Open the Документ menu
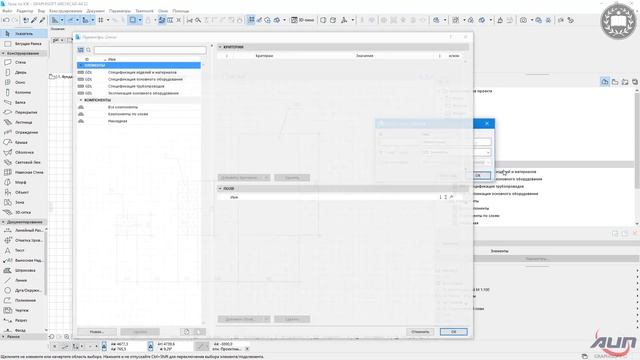 (96, 11)
